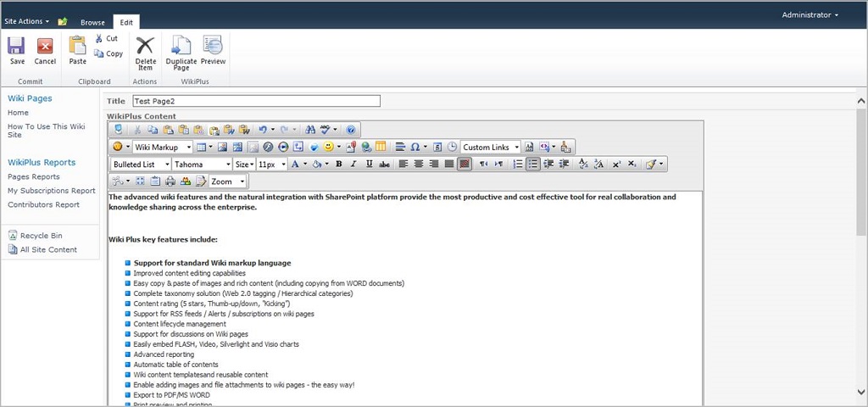Click the Duplicate Page ribbon icon

pyautogui.click(x=181, y=50)
